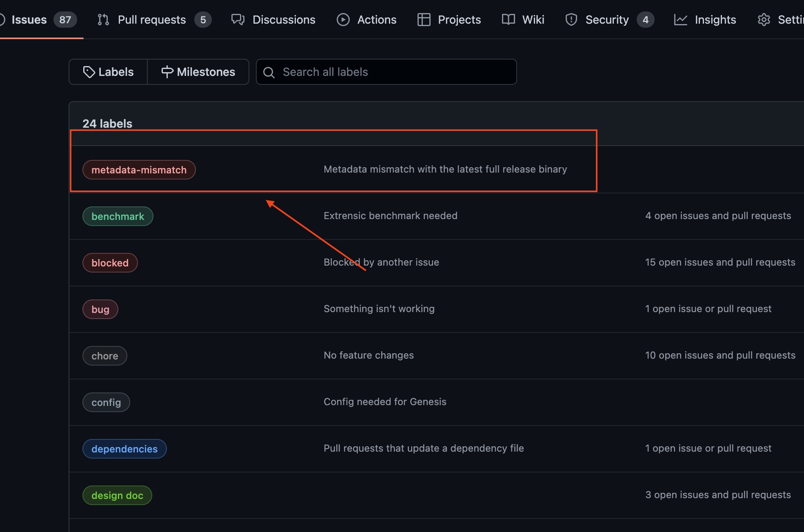View 15 open issues for the blocked label
The height and width of the screenshot is (532, 804).
tap(720, 262)
